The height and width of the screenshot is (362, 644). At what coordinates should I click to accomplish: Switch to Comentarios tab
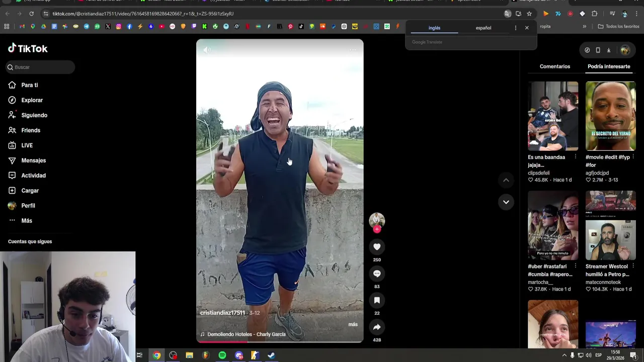coord(555,66)
